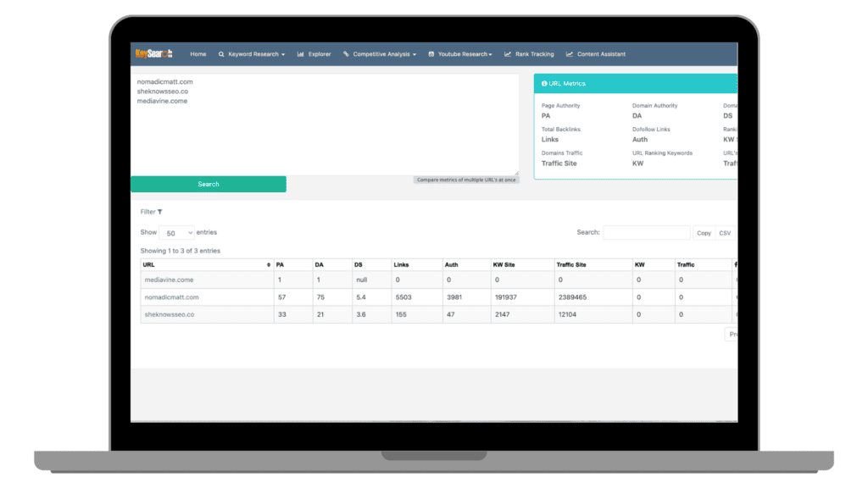Click the URL Ranking Keywords label
The image size is (868, 488).
pyautogui.click(x=662, y=153)
